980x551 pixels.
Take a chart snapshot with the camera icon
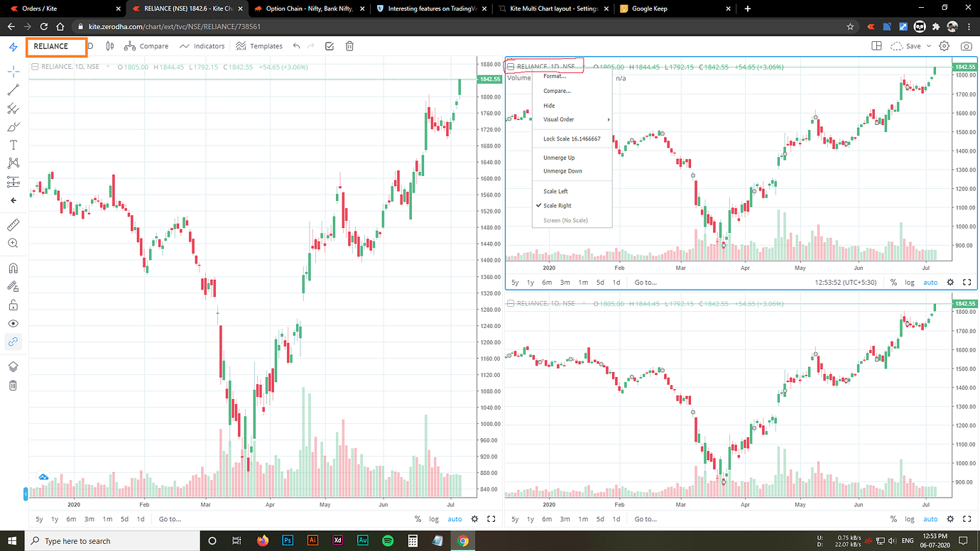tap(966, 45)
